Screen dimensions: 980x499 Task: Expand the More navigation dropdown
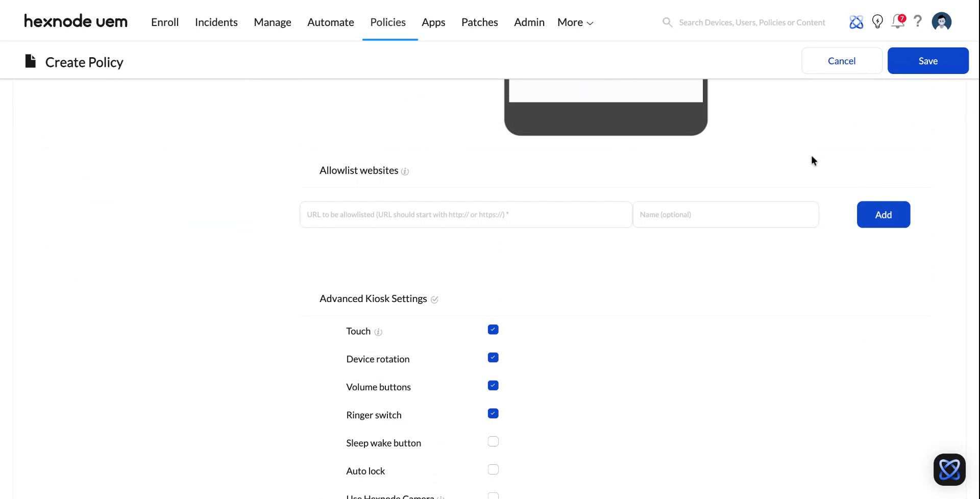coord(574,22)
